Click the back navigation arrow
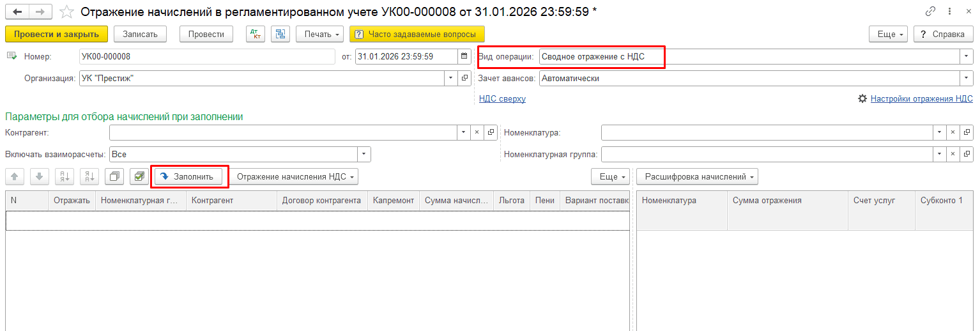The image size is (980, 331). point(17,12)
